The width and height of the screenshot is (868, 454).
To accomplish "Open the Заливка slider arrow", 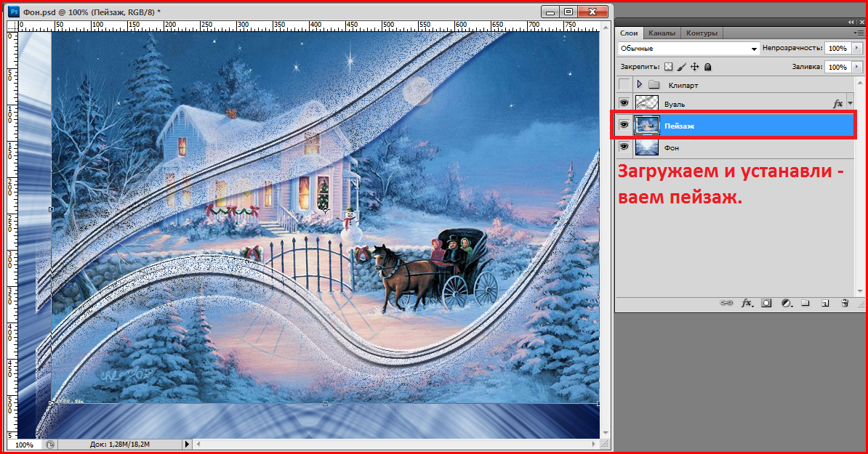I will pyautogui.click(x=857, y=67).
